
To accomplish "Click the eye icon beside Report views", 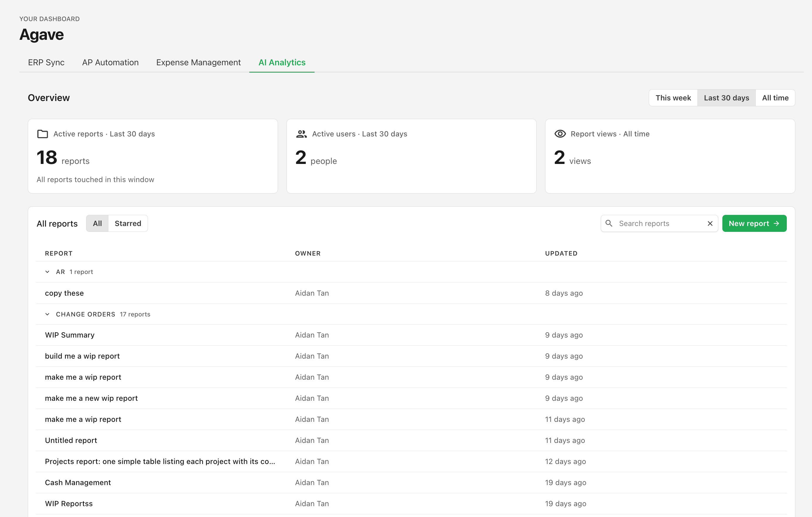I will (560, 134).
